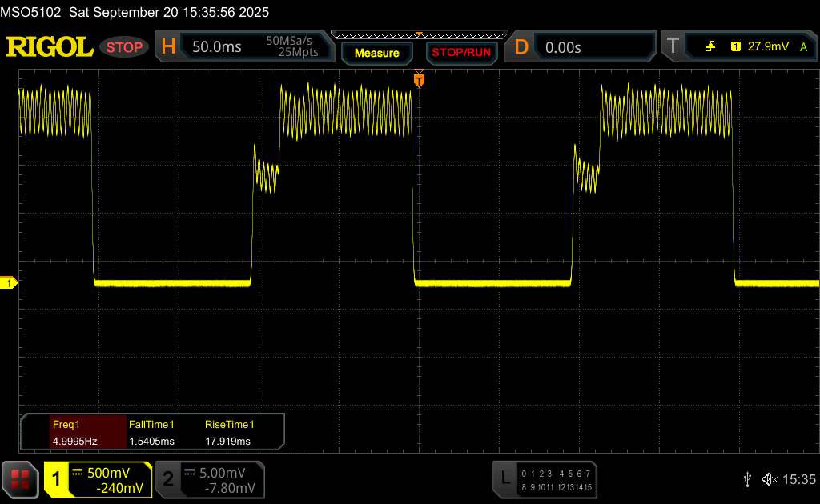Open the delay D icon
This screenshot has width=820, height=504.
coord(521,47)
